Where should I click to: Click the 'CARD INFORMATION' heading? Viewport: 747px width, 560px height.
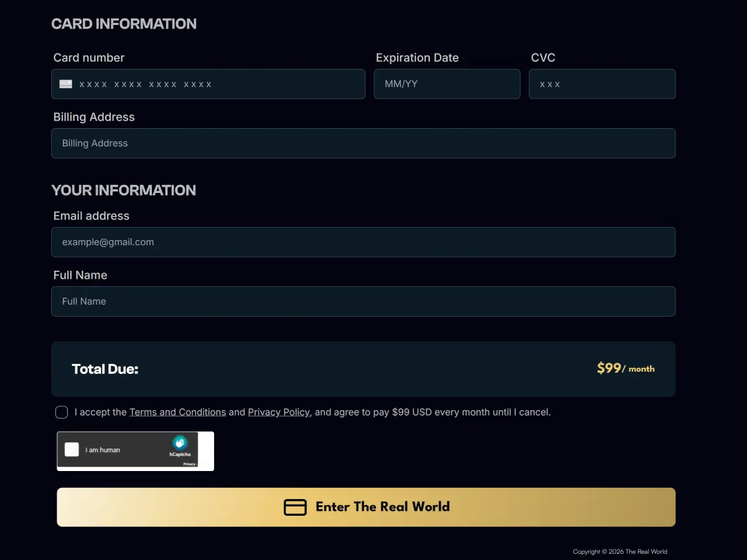(x=123, y=24)
